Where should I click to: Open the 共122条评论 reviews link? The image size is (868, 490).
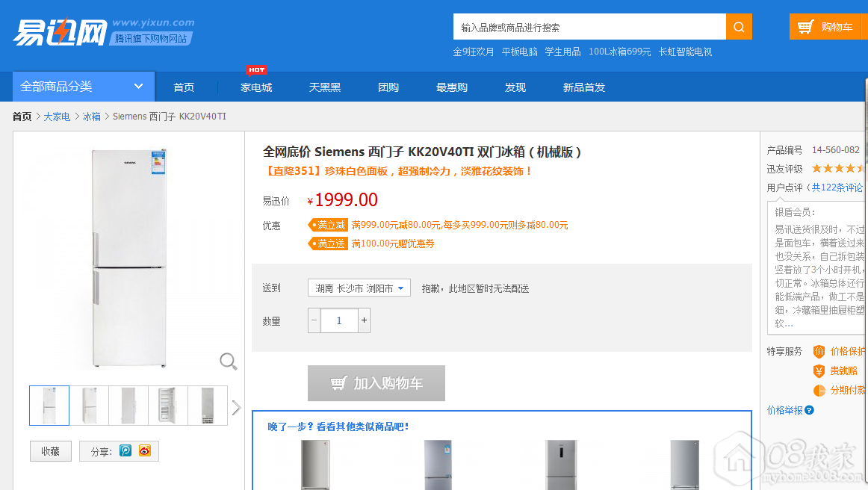click(x=837, y=187)
